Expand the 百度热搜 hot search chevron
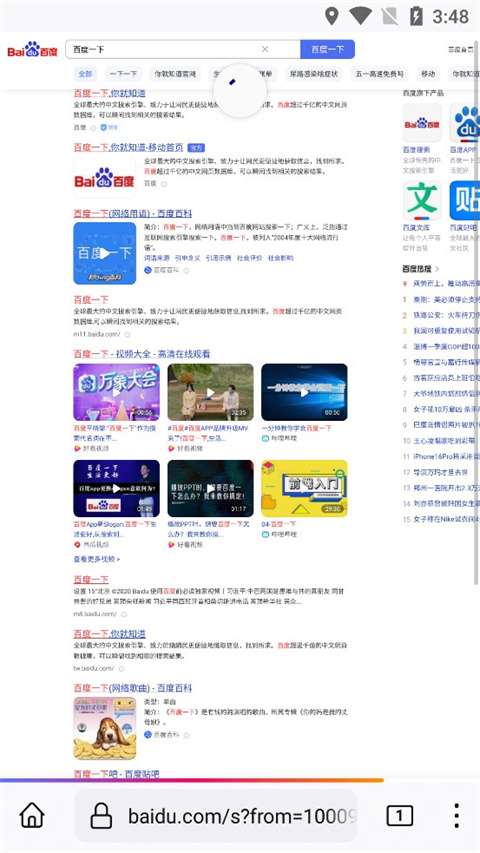 (x=437, y=269)
